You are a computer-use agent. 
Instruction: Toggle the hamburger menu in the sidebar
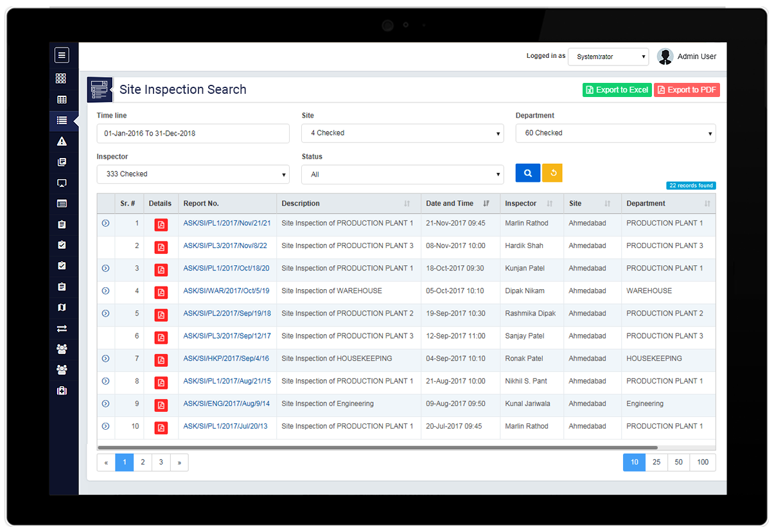62,55
